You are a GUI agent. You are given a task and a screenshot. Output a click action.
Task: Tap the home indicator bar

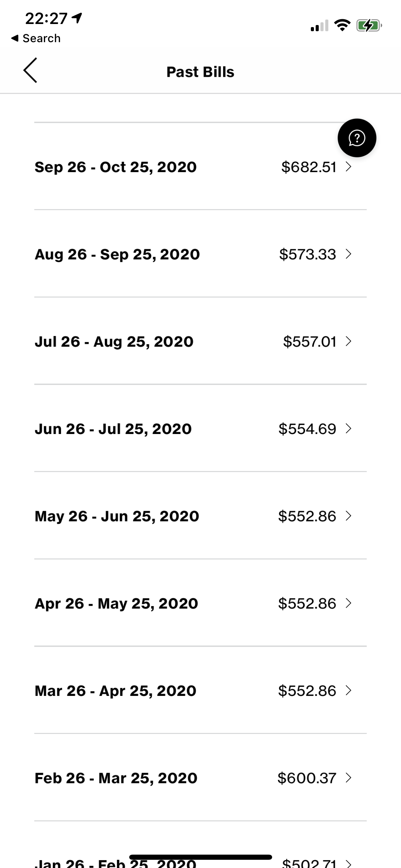pos(200,857)
